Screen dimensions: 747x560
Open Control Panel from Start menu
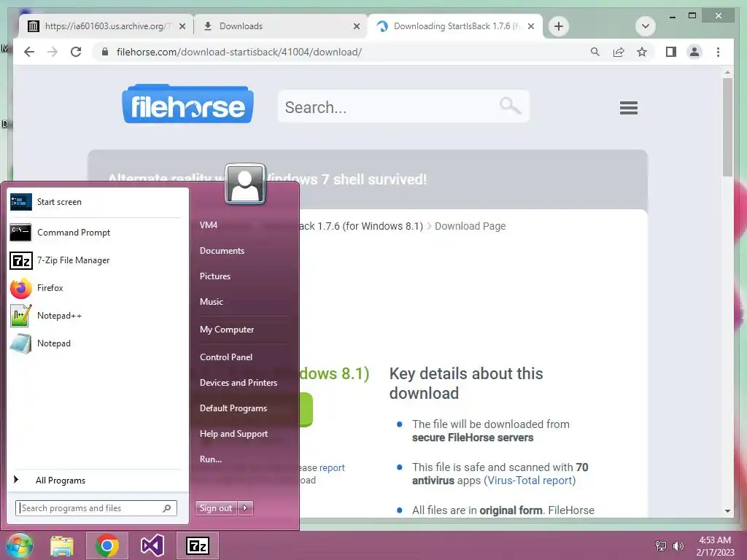tap(226, 357)
